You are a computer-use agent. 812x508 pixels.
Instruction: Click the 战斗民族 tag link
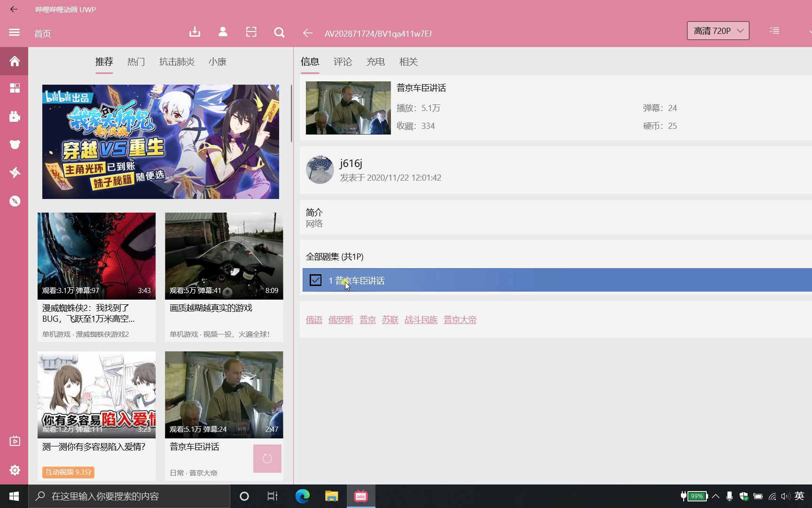click(x=421, y=320)
